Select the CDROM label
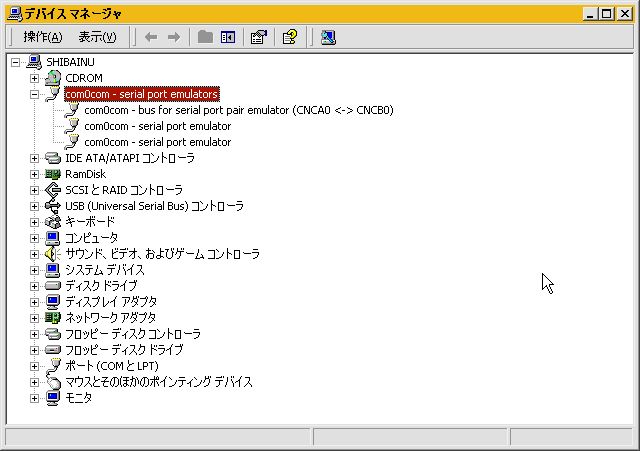The height and width of the screenshot is (451, 640). pos(84,78)
